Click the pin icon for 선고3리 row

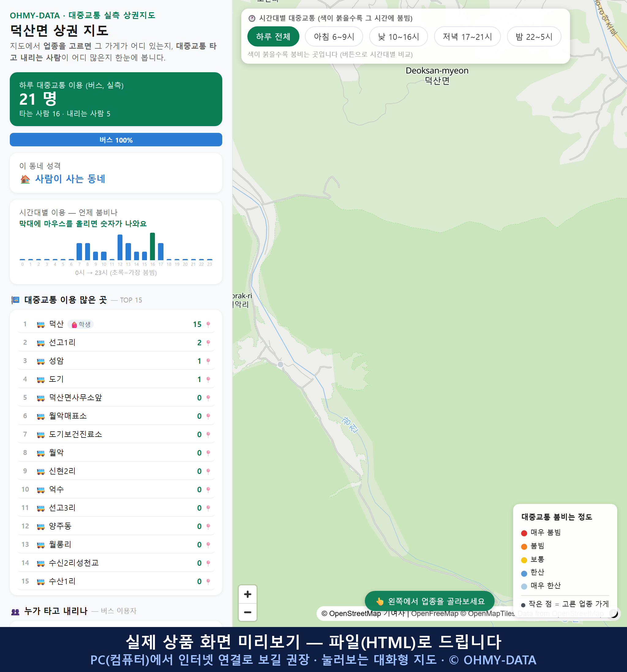[208, 508]
